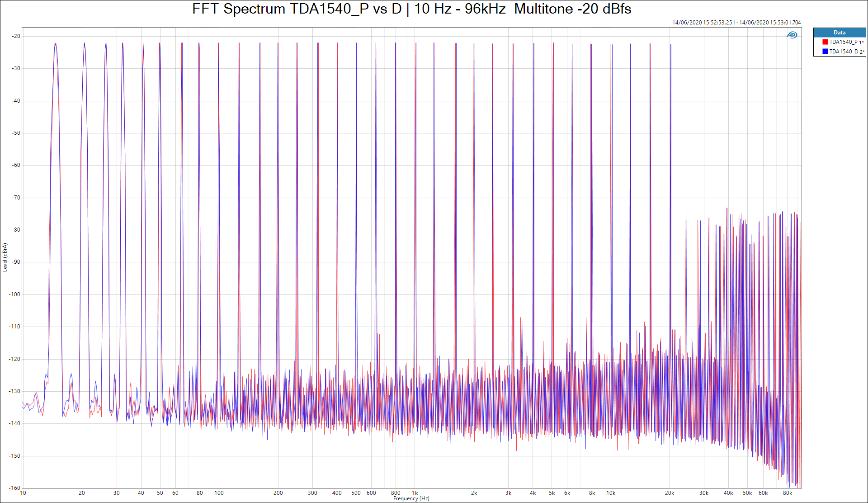This screenshot has height=503, width=868.
Task: Select the TDA1540_P legend entry label
Action: coord(843,42)
